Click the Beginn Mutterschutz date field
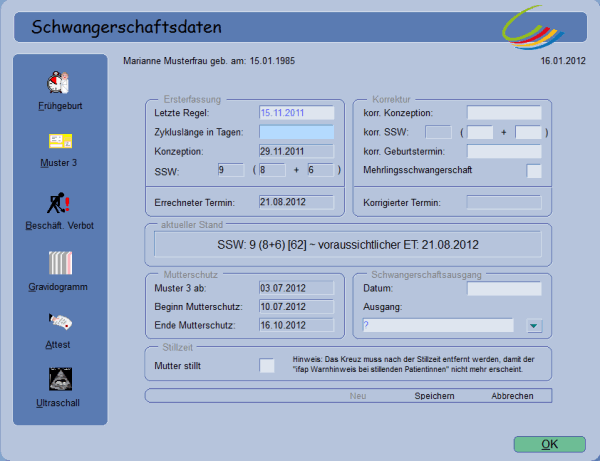The height and width of the screenshot is (461, 600). pos(297,306)
